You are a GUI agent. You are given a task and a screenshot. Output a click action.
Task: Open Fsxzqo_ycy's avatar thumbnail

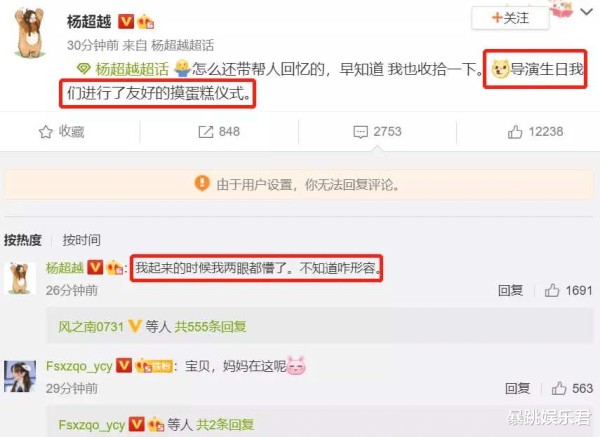click(x=20, y=376)
